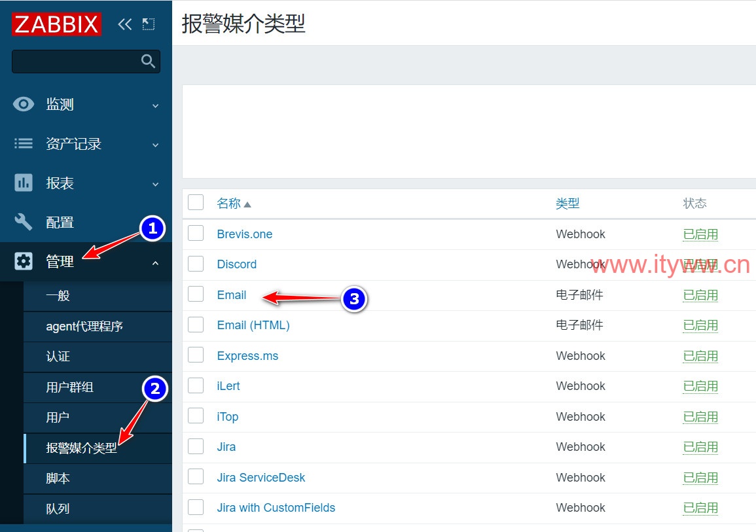Screen dimensions: 756x532
Task: Click 电子邮件 type cell in Email row
Action: (x=579, y=295)
